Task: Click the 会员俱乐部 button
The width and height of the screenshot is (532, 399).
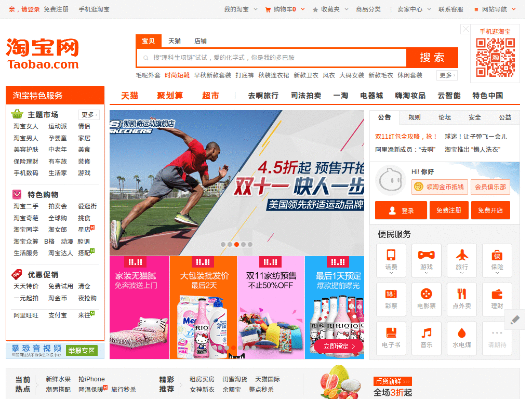Action: click(490, 187)
